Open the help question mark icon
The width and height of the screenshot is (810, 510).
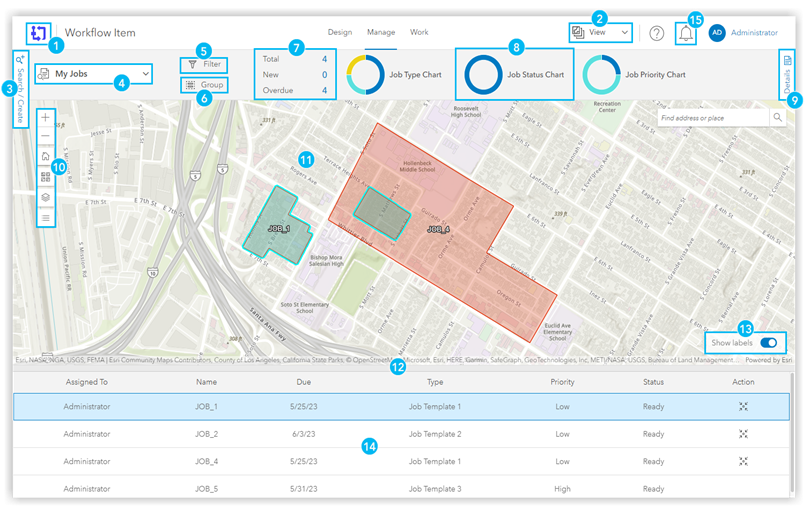coord(656,33)
